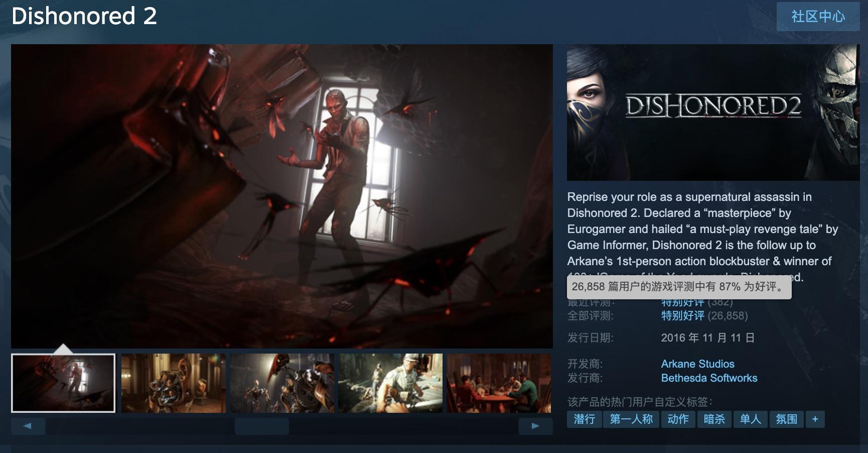
Task: Open the Bethesda Softworks publisher link
Action: [709, 378]
